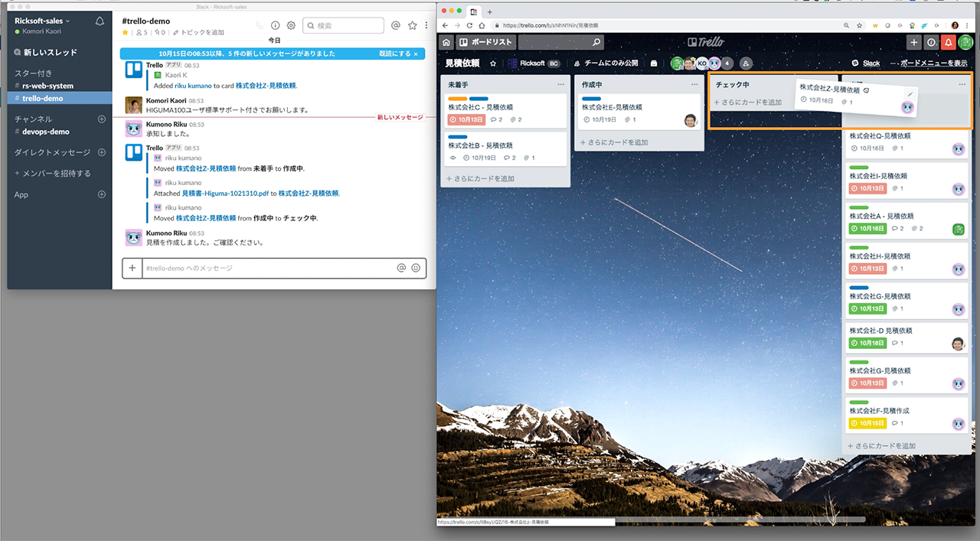
Task: Go to Trello home icon
Action: pos(446,42)
